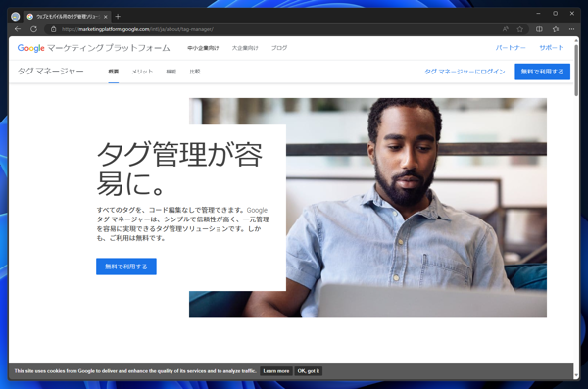This screenshot has height=389, width=588.
Task: Open the read aloud icon in address bar
Action: coord(506,29)
